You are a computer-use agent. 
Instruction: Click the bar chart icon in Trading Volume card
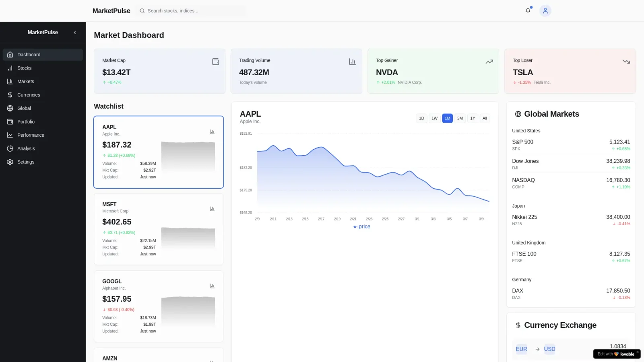pyautogui.click(x=352, y=62)
